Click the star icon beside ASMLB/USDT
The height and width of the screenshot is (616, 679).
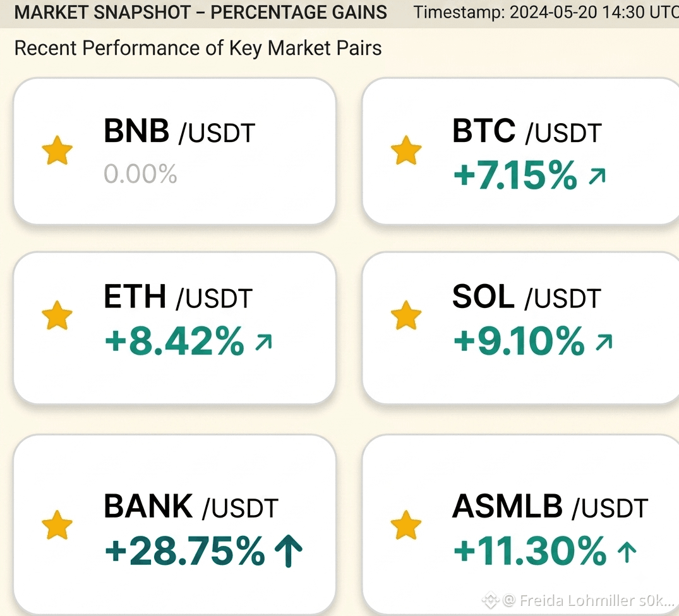coord(406,525)
